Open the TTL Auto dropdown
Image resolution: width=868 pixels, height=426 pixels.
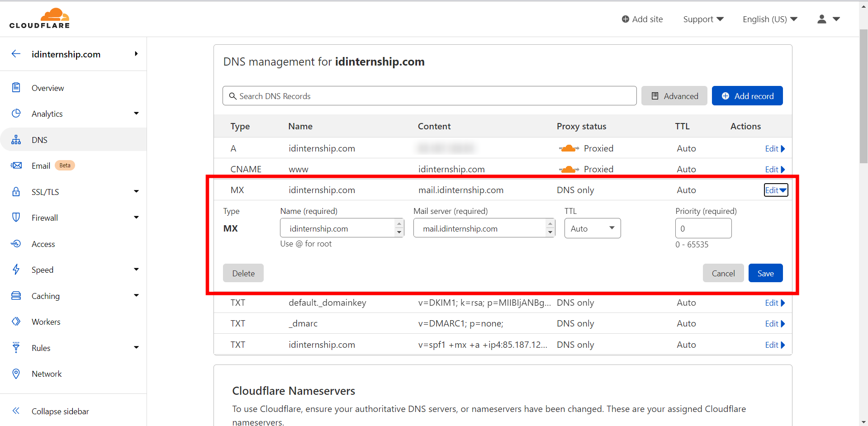(x=593, y=228)
